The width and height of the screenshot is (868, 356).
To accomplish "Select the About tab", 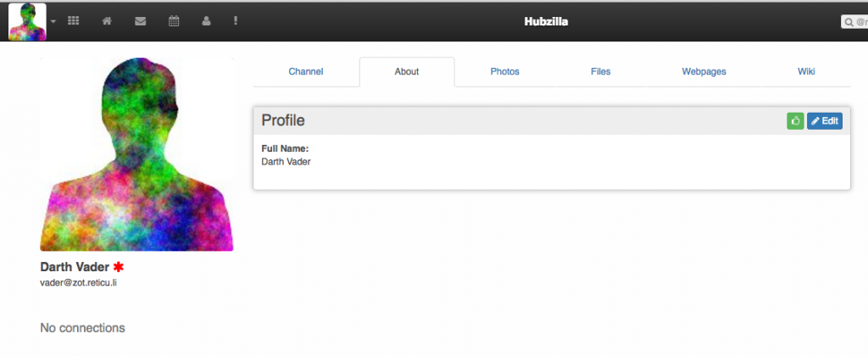I will (407, 72).
